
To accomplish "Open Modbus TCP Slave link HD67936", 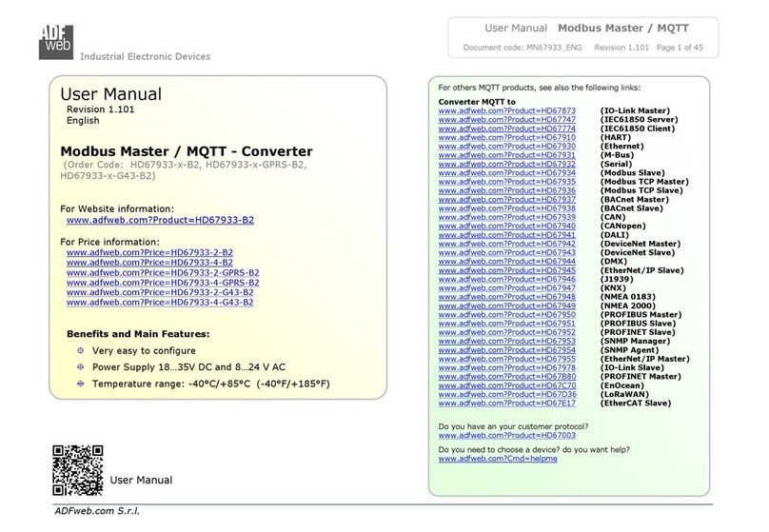I will tap(507, 190).
